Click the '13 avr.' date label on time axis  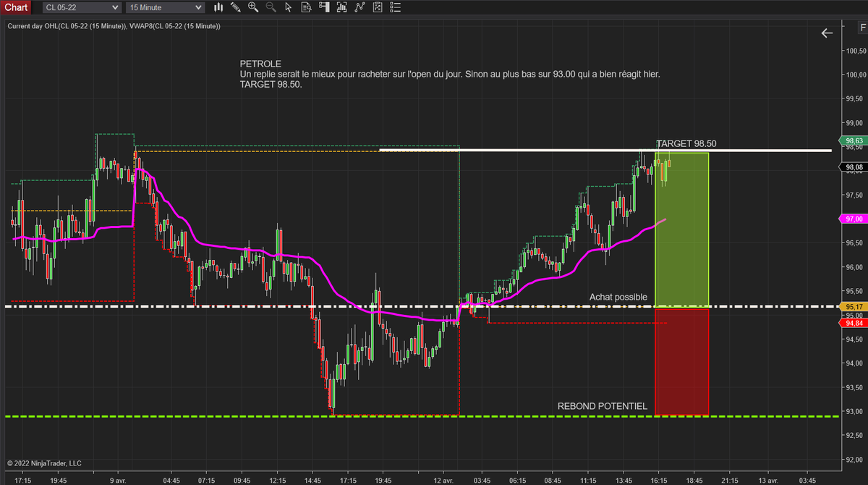pos(769,479)
